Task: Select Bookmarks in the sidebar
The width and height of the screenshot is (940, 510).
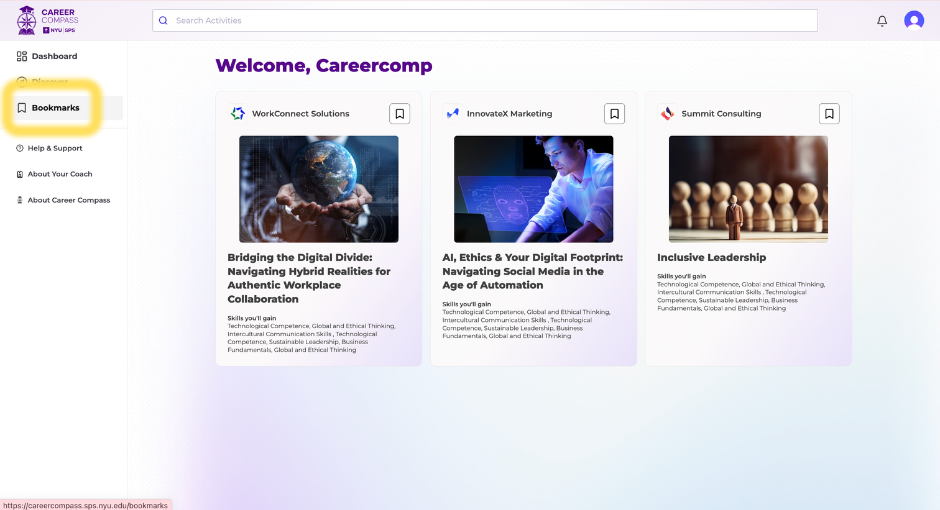Action: (x=55, y=108)
